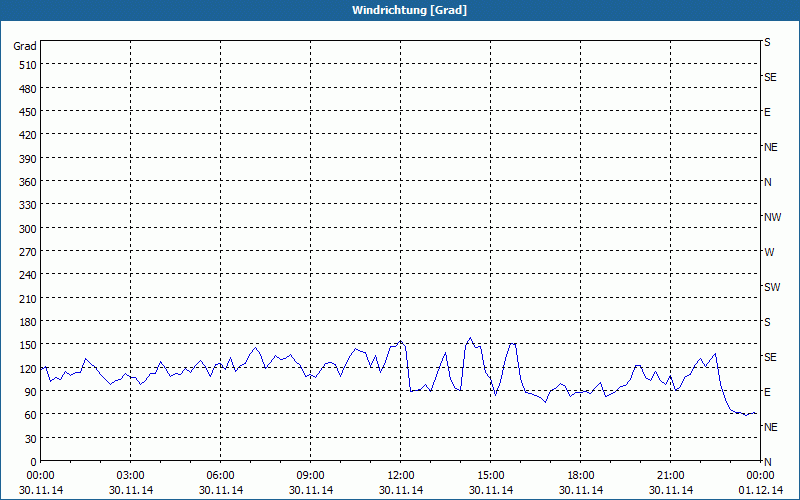
Task: Click the 120 y-axis tick label
Action: [x=28, y=369]
